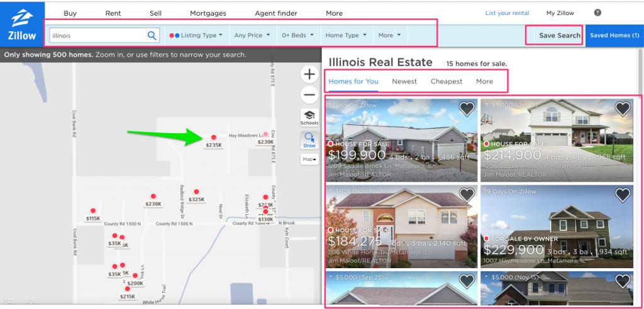Click the Zillow logo
Image resolution: width=644 pixels, height=309 pixels.
[22, 24]
